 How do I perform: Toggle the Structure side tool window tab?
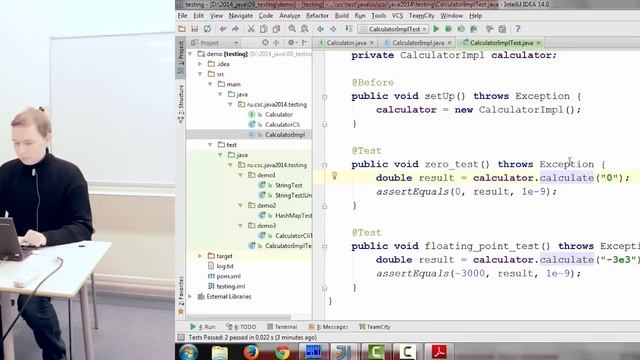click(180, 104)
